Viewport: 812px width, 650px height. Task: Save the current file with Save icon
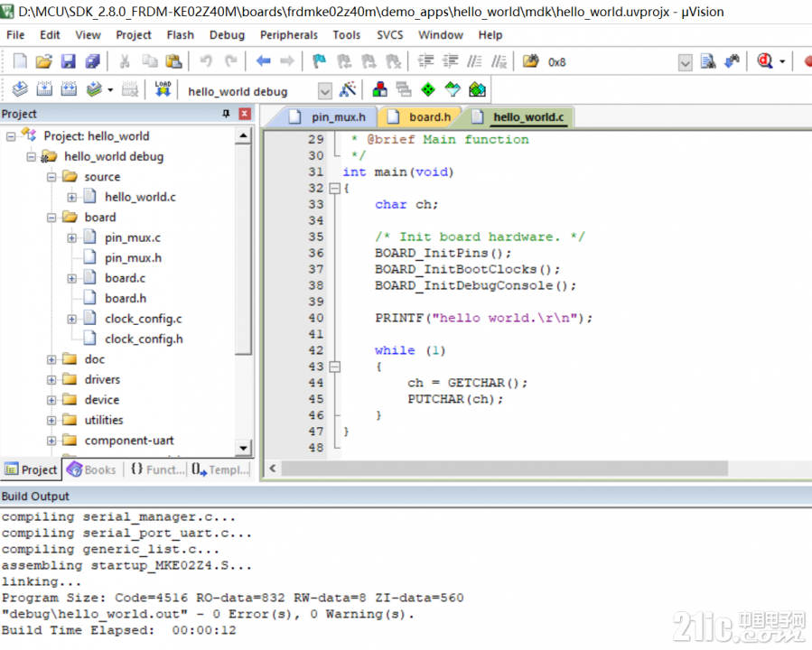tap(69, 61)
